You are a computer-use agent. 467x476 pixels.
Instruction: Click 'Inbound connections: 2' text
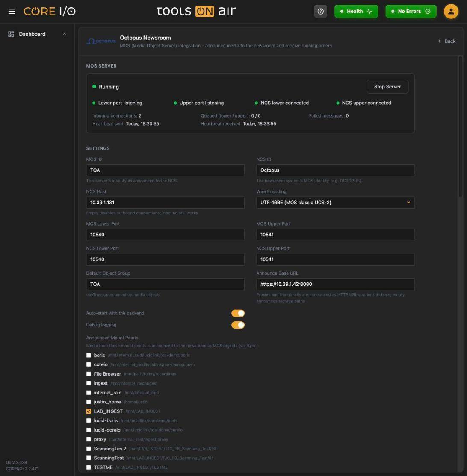pos(117,116)
